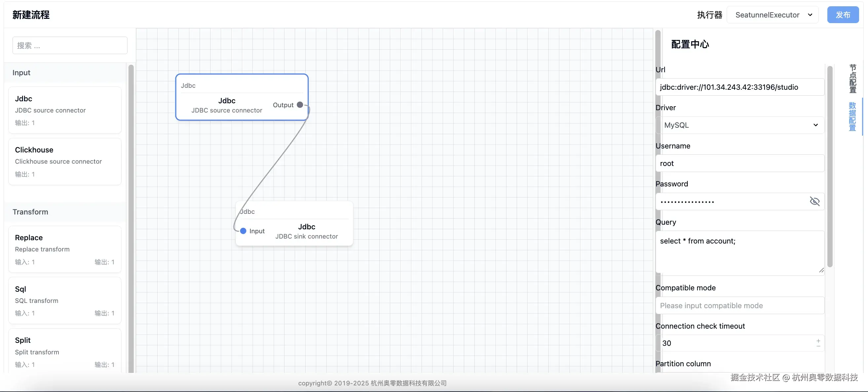Image resolution: width=868 pixels, height=392 pixels.
Task: Click the Url input field
Action: [x=740, y=87]
